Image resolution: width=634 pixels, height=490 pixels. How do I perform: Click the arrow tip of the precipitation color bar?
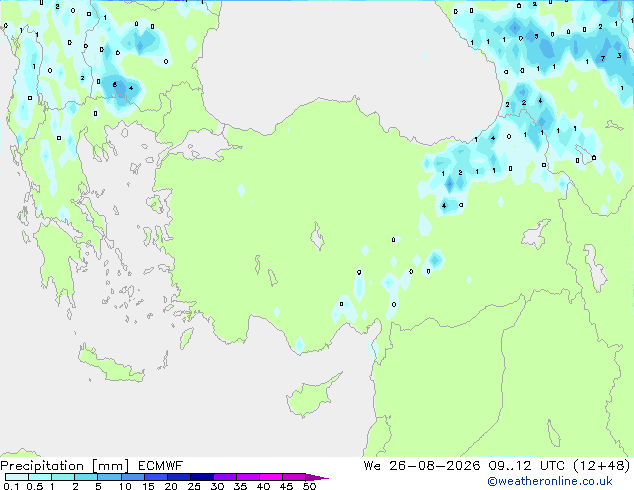[x=318, y=477]
